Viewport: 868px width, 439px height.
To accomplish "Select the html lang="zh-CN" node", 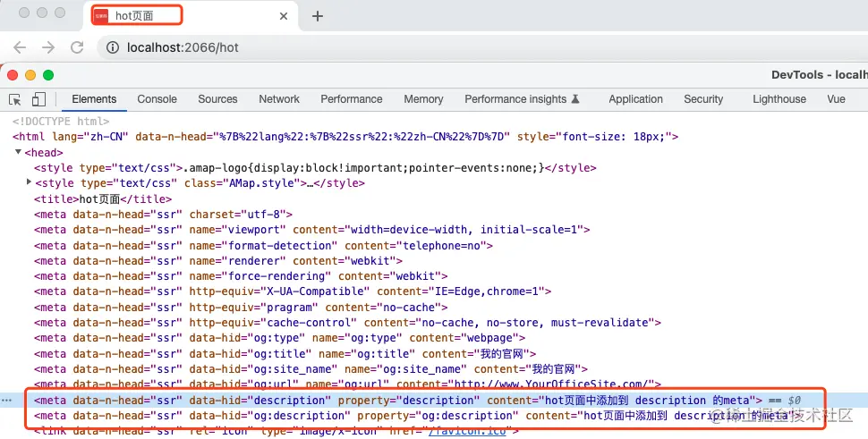I will (x=345, y=137).
